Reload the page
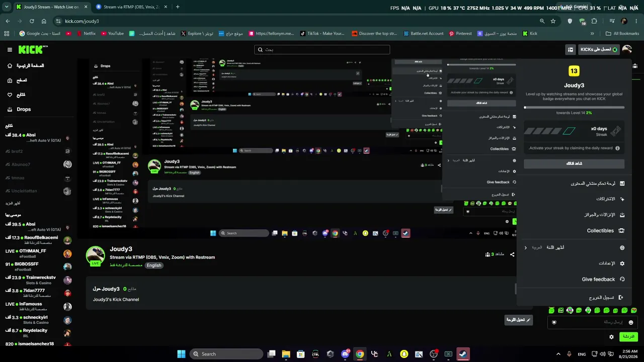The height and width of the screenshot is (362, 644). point(32,21)
